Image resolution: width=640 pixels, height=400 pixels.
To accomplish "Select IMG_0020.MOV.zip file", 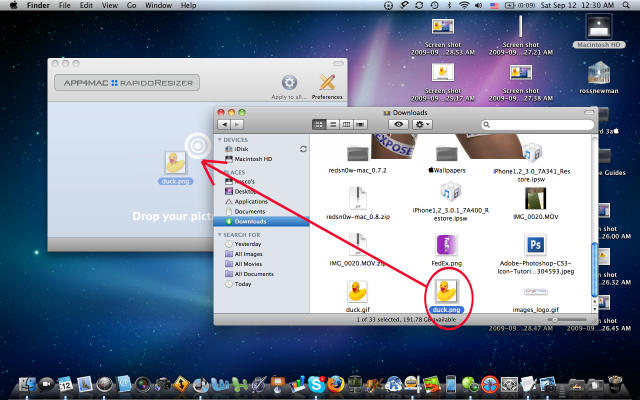I will click(358, 250).
